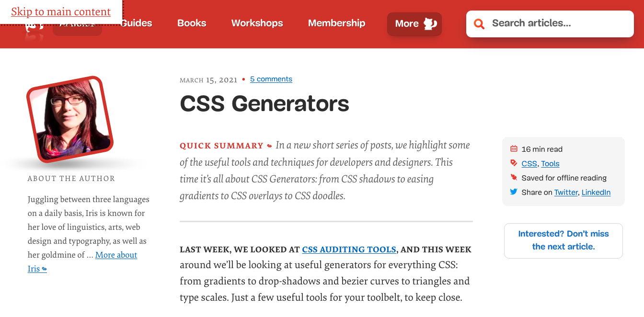644x317 pixels.
Task: Open the Books menu item
Action: click(x=192, y=23)
